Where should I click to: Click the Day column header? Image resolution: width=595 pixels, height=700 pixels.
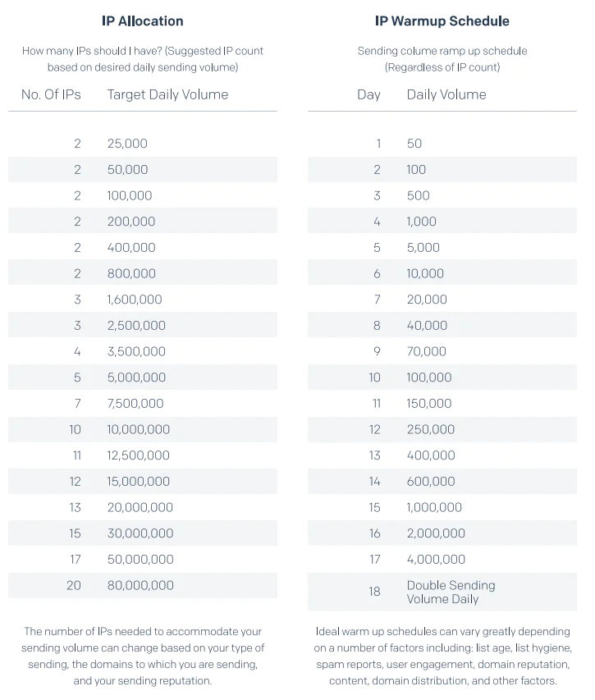368,94
